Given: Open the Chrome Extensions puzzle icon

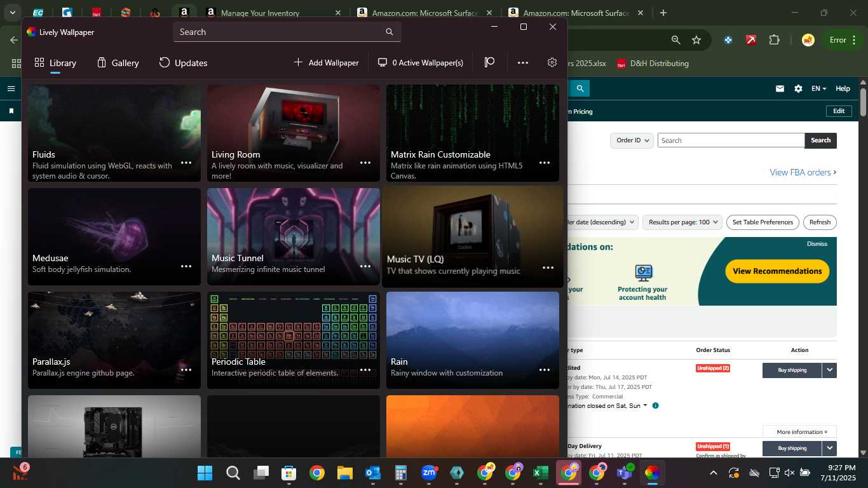Looking at the screenshot, I should click(x=774, y=40).
